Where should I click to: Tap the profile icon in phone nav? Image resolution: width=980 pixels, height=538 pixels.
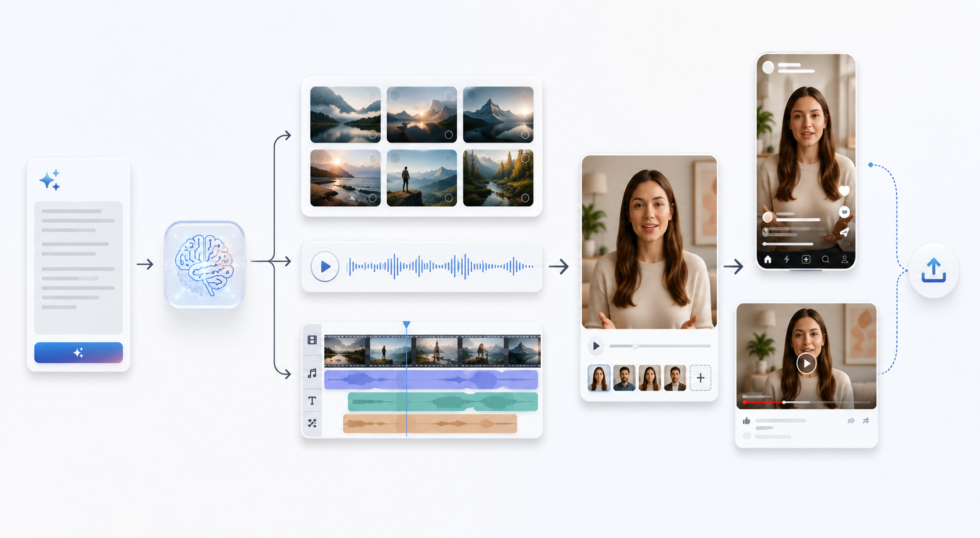(845, 259)
